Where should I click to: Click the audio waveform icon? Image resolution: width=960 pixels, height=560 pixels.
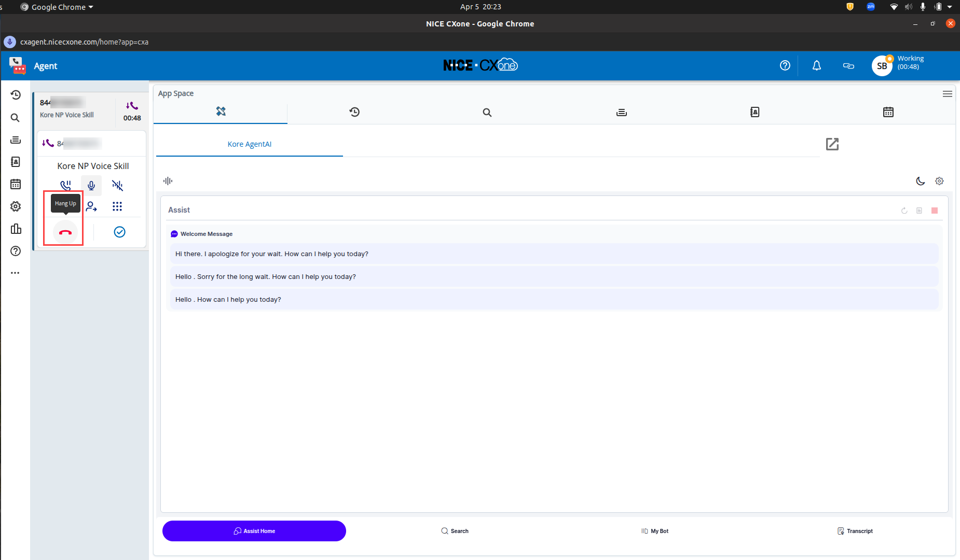pos(168,181)
